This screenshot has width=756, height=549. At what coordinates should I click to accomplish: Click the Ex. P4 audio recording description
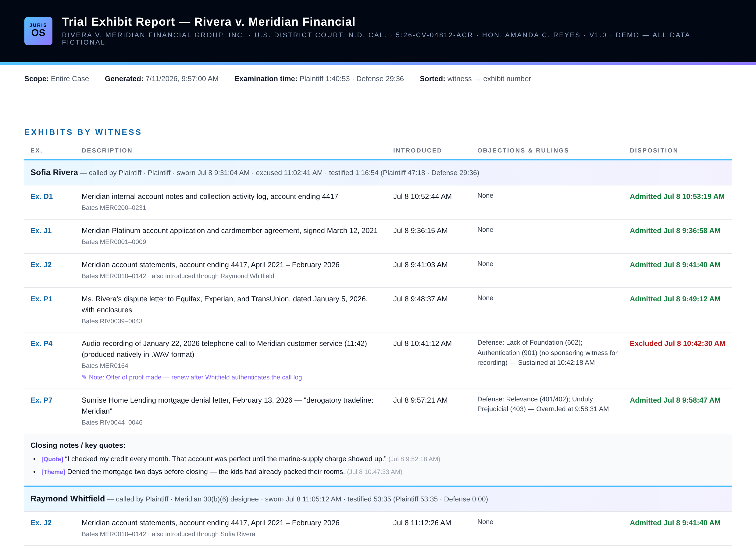(224, 349)
